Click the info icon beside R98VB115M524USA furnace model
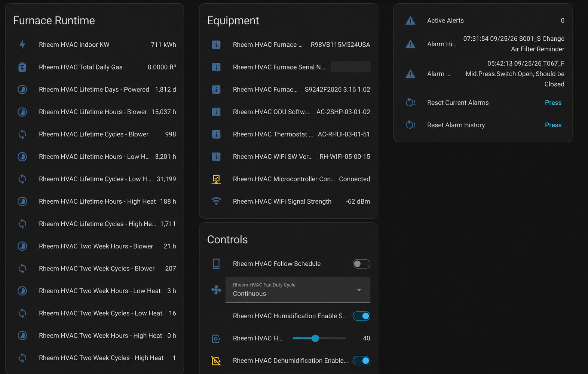This screenshot has width=588, height=374. coord(216,45)
